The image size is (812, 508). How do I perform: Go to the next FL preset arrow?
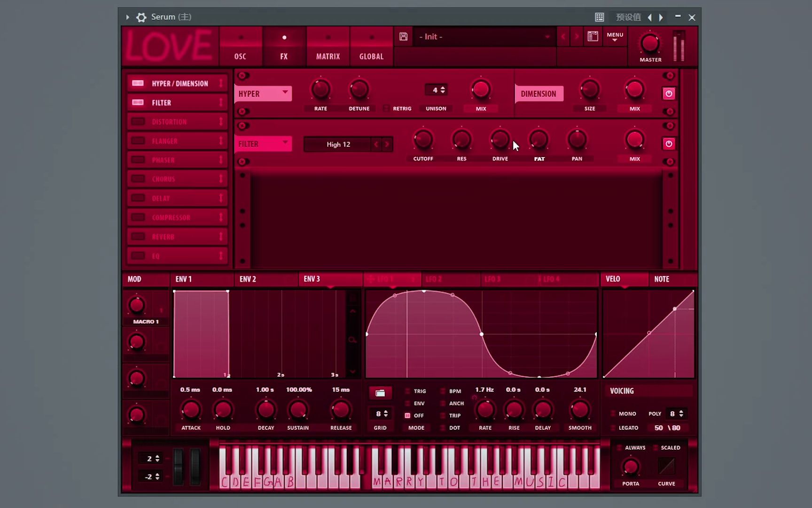pos(661,17)
